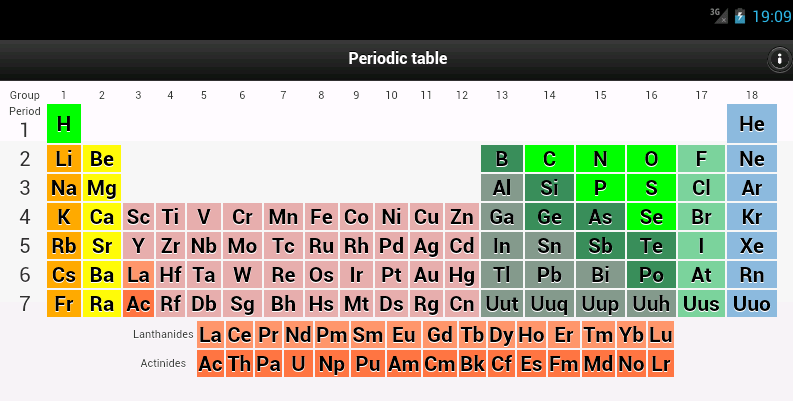The image size is (793, 401).
Task: Tap the Period 4 row number
Action: click(25, 217)
